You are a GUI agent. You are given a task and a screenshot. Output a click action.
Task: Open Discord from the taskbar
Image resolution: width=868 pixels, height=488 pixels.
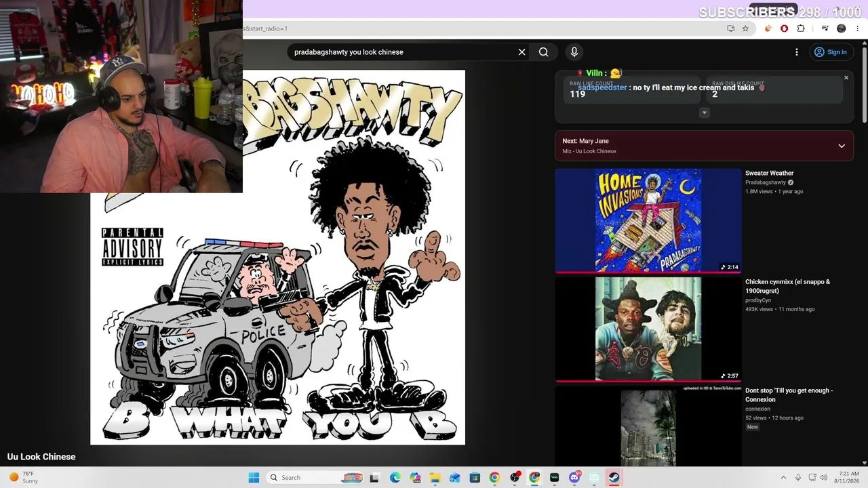pyautogui.click(x=574, y=478)
